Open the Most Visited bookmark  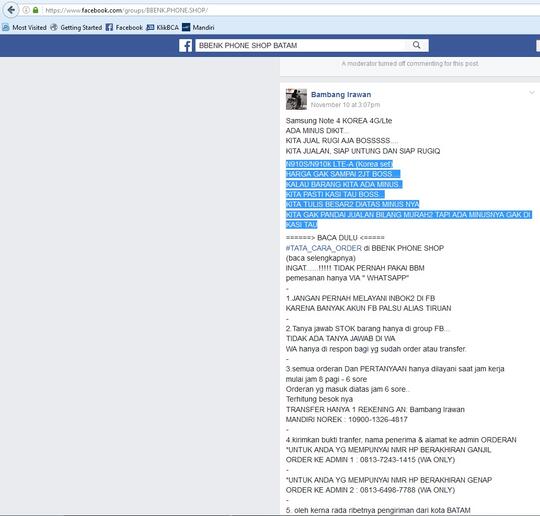point(24,28)
